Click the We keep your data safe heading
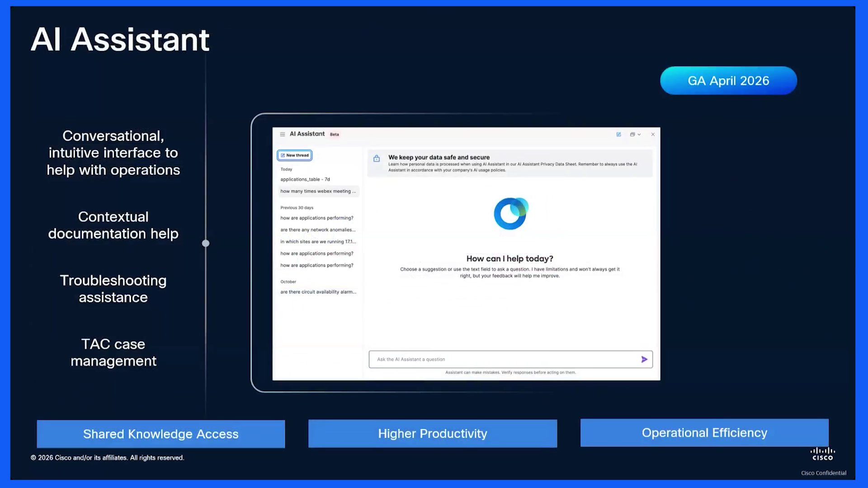 click(439, 157)
